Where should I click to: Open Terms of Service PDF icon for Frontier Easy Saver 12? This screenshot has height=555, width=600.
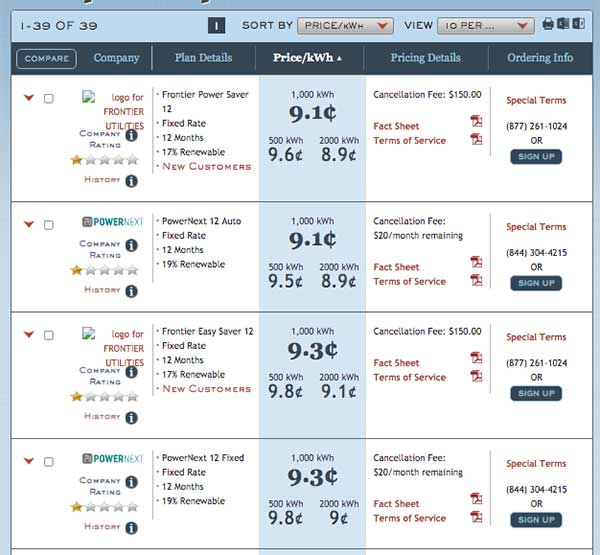click(476, 376)
